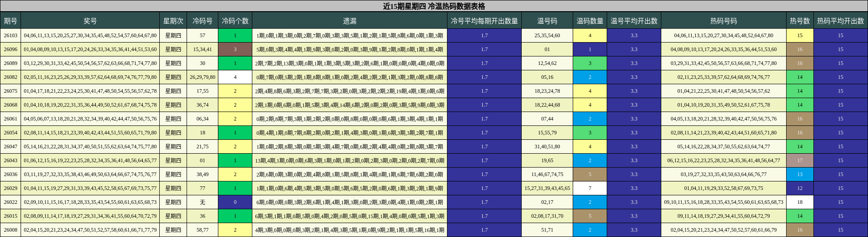This screenshot has width=868, height=237.
Task: Click warm number cell 15,55,79
Action: point(547,133)
